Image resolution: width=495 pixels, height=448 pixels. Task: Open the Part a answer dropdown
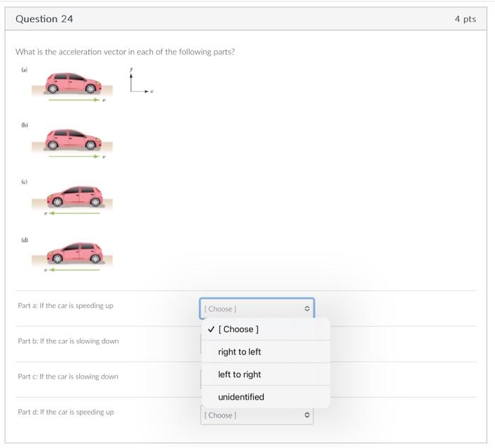pyautogui.click(x=257, y=309)
